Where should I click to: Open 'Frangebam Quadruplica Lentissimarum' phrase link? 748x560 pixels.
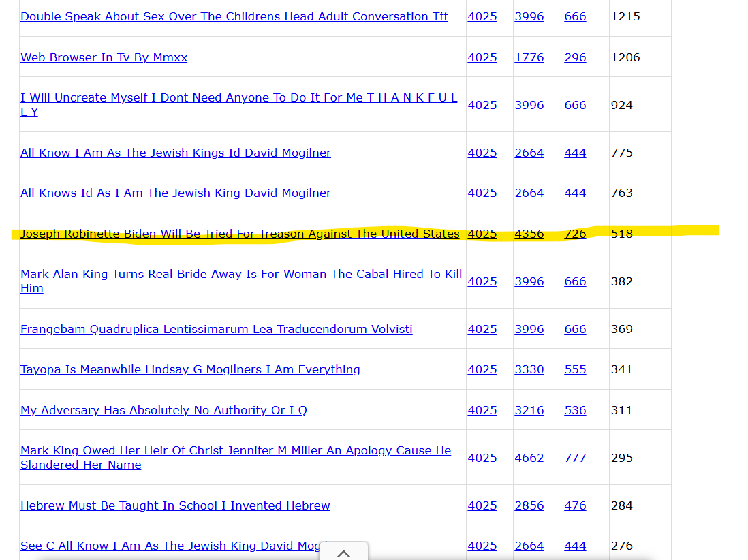[217, 329]
